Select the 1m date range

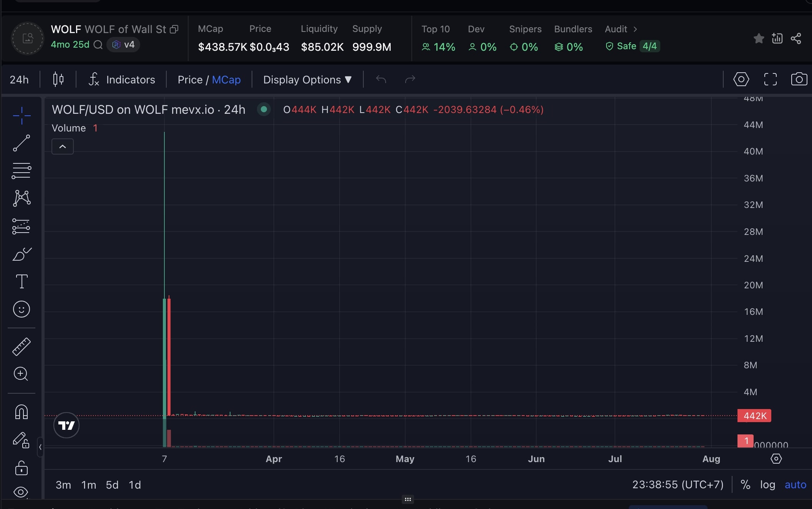click(x=89, y=485)
